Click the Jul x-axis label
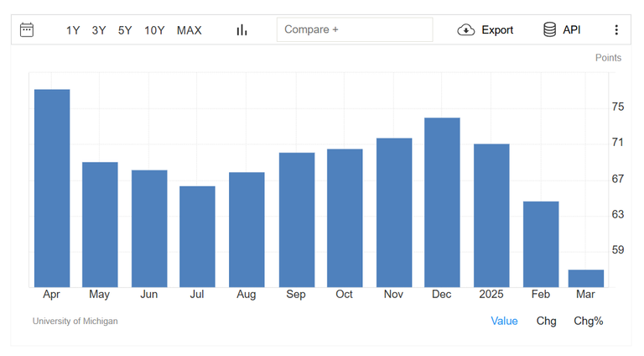644x356 pixels. pyautogui.click(x=197, y=295)
